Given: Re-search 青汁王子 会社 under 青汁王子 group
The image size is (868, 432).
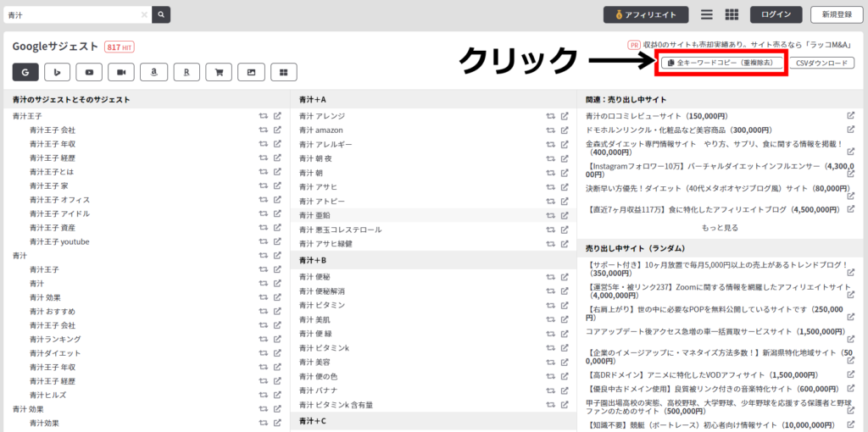Looking at the screenshot, I should click(x=264, y=130).
